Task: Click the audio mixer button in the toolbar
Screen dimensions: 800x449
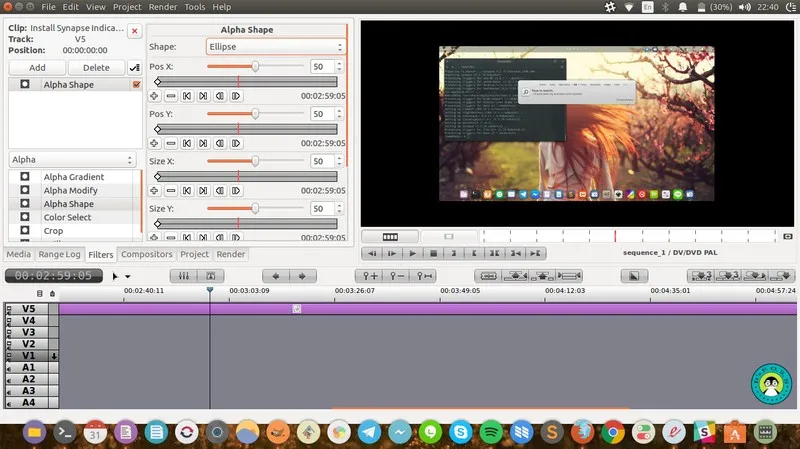Action: (185, 276)
